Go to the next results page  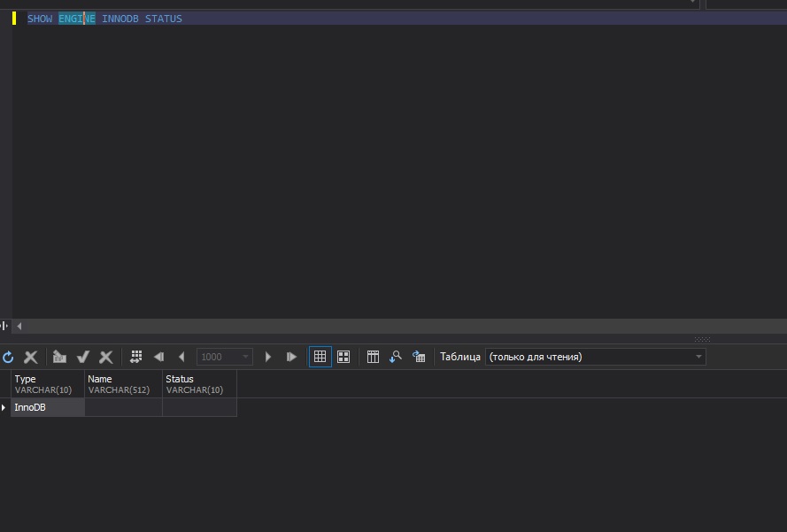268,357
